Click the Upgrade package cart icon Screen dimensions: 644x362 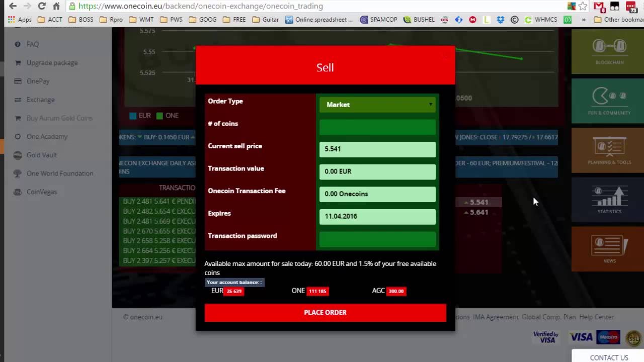(18, 63)
